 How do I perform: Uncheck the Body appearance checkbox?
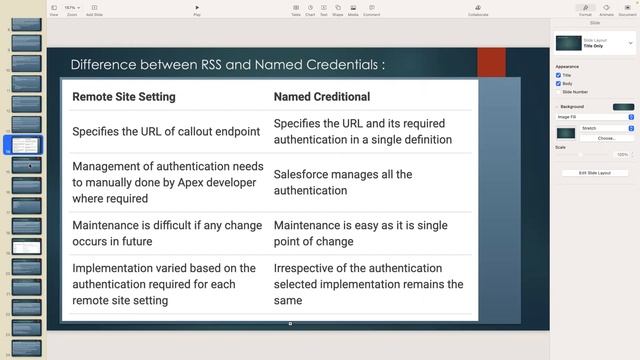[558, 83]
